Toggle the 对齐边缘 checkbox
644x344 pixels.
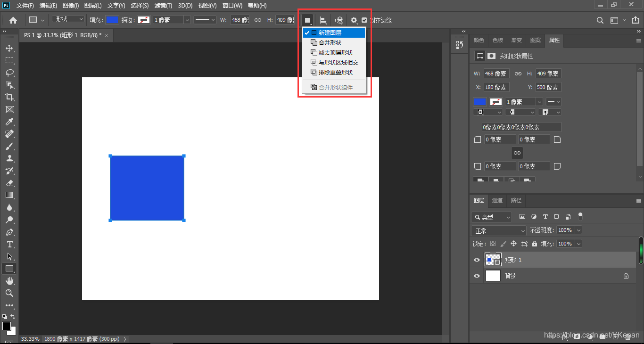[x=364, y=20]
